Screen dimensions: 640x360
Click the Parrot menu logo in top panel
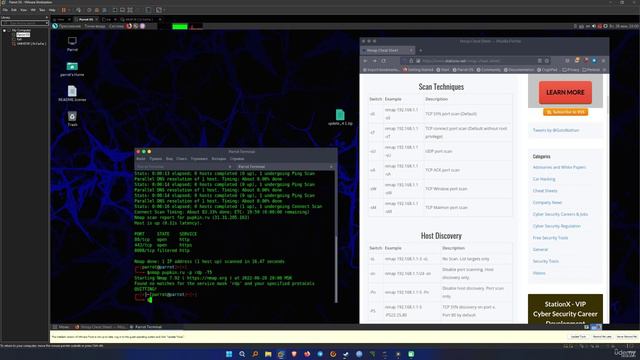[x=55, y=26]
